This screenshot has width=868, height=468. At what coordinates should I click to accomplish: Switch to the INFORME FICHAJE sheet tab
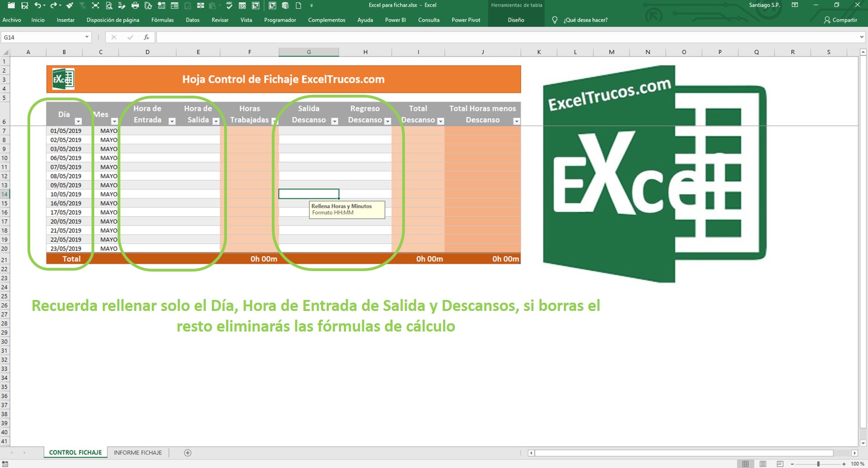[x=137, y=452]
